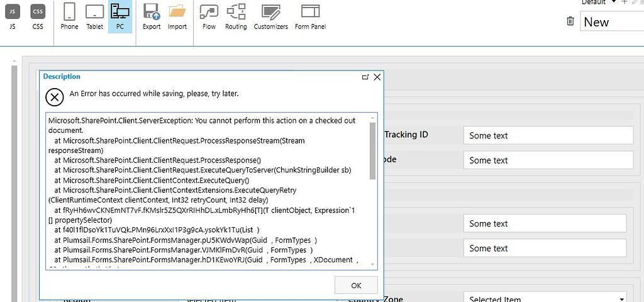This screenshot has height=302, width=644.
Task: Close the Description error dialog
Action: (x=377, y=77)
